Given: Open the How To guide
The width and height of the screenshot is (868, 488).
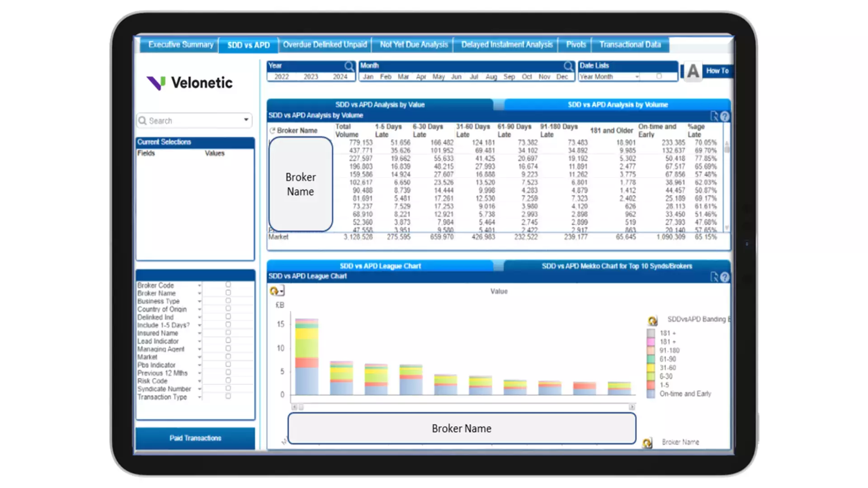Looking at the screenshot, I should 717,70.
